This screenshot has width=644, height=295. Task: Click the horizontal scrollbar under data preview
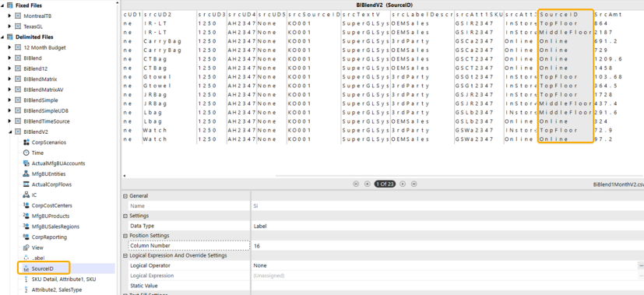(x=459, y=176)
